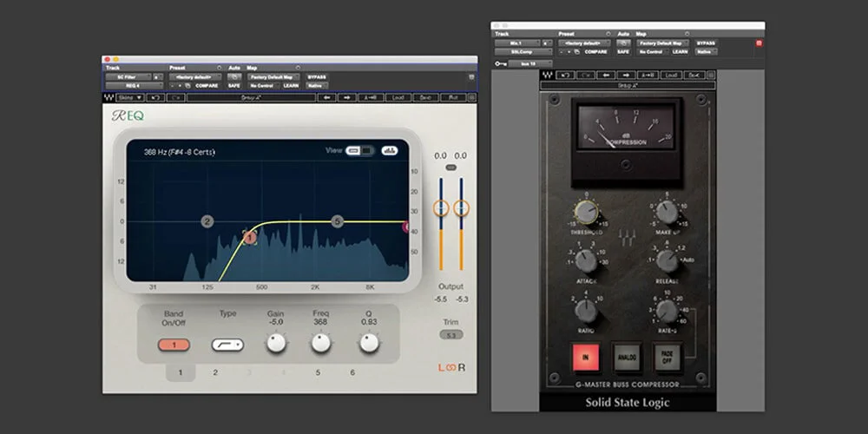The height and width of the screenshot is (434, 868).
Task: Click the Gain knob for band 1
Action: (x=276, y=343)
